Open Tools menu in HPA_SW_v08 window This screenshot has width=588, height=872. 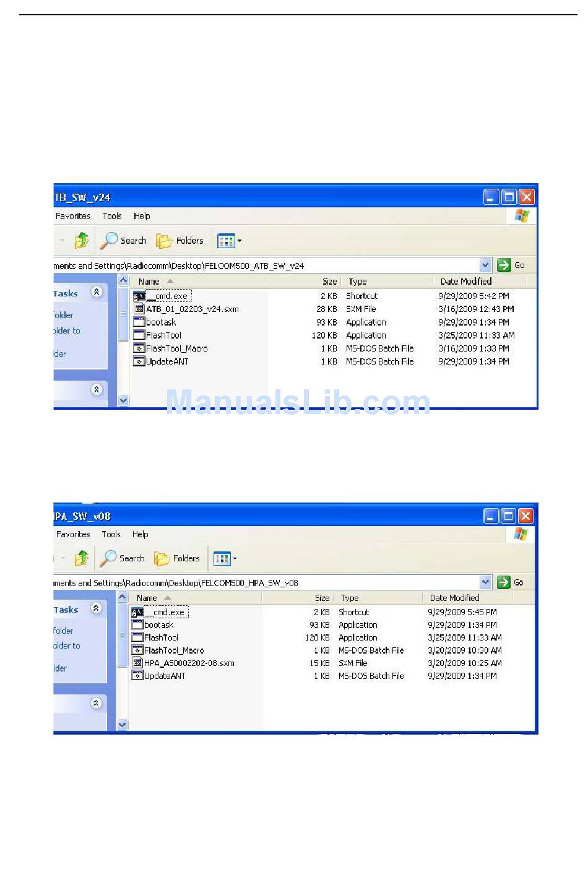coord(111,534)
